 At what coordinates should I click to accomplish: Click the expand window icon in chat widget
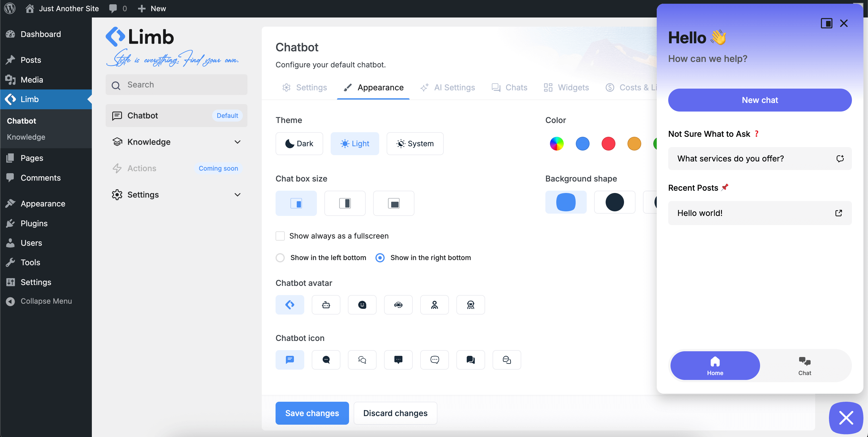pos(826,23)
